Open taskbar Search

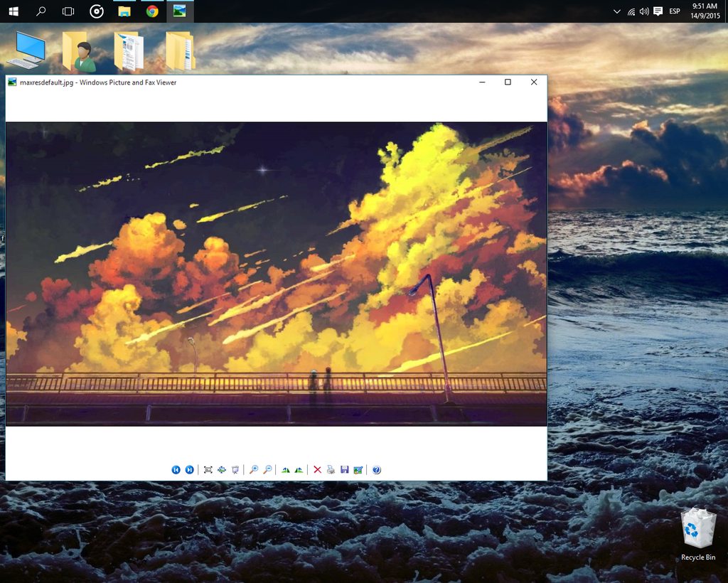41,11
